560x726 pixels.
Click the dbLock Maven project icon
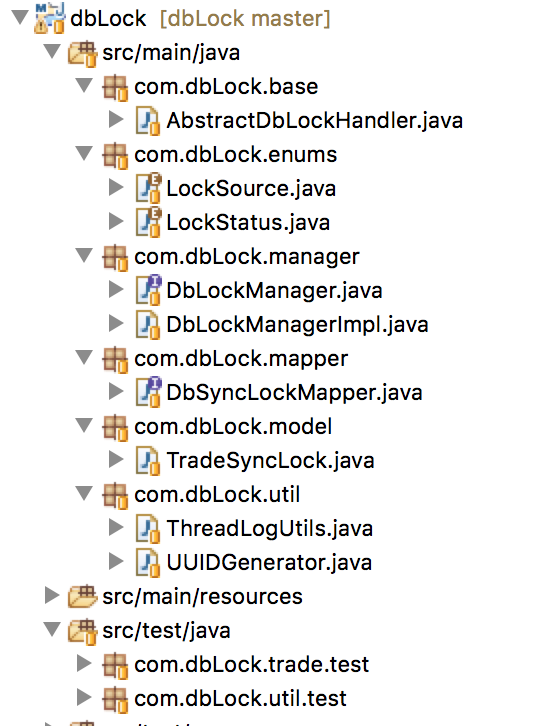[50, 19]
